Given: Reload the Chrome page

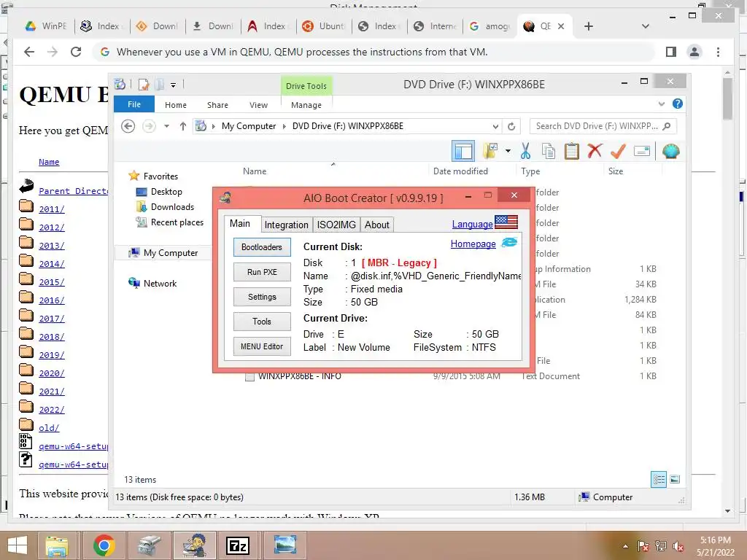Looking at the screenshot, I should 76,52.
